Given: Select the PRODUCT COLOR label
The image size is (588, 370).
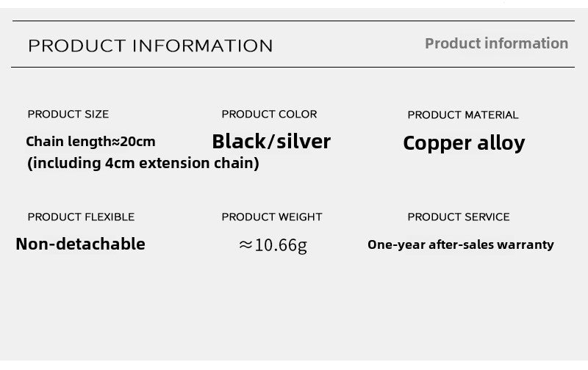Looking at the screenshot, I should point(269,114).
